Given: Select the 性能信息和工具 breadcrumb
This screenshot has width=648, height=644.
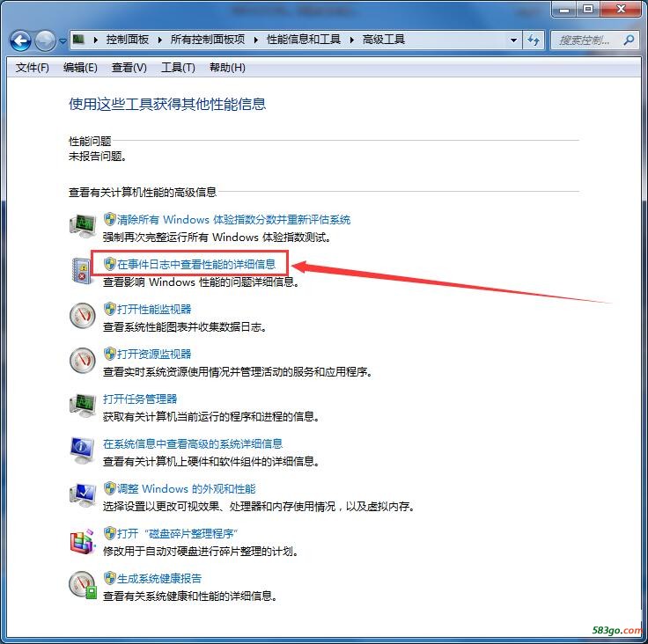Looking at the screenshot, I should pyautogui.click(x=304, y=40).
